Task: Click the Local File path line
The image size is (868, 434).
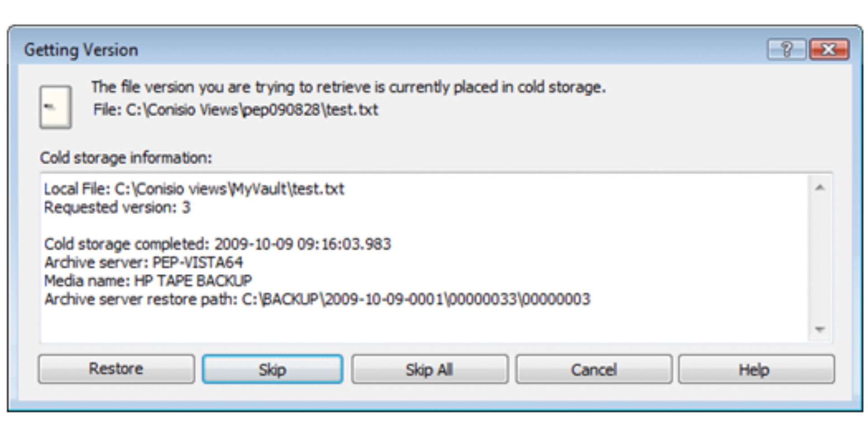Action: point(194,189)
